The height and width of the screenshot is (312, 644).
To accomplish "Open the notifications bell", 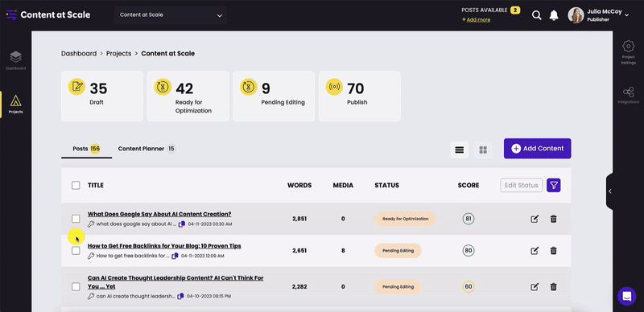I will [x=554, y=15].
